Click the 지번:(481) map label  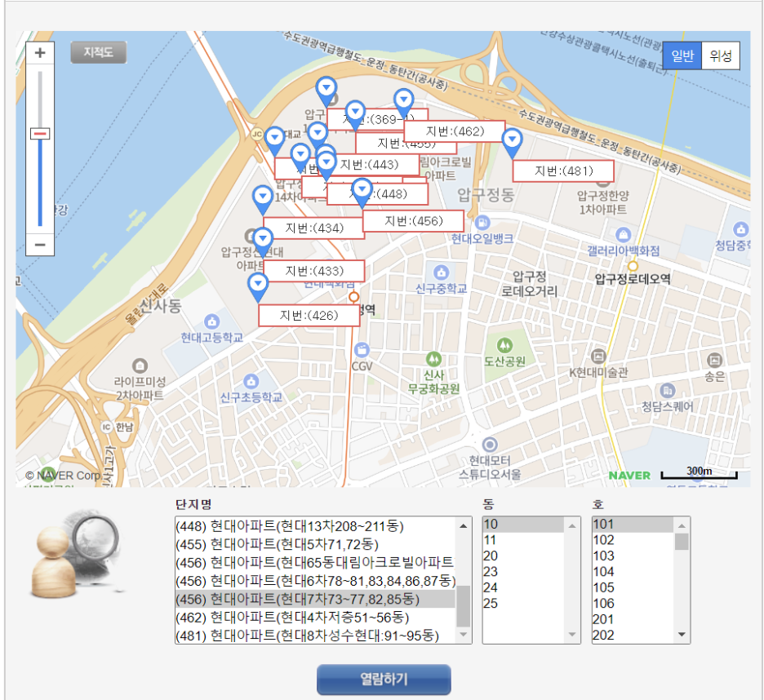[563, 171]
